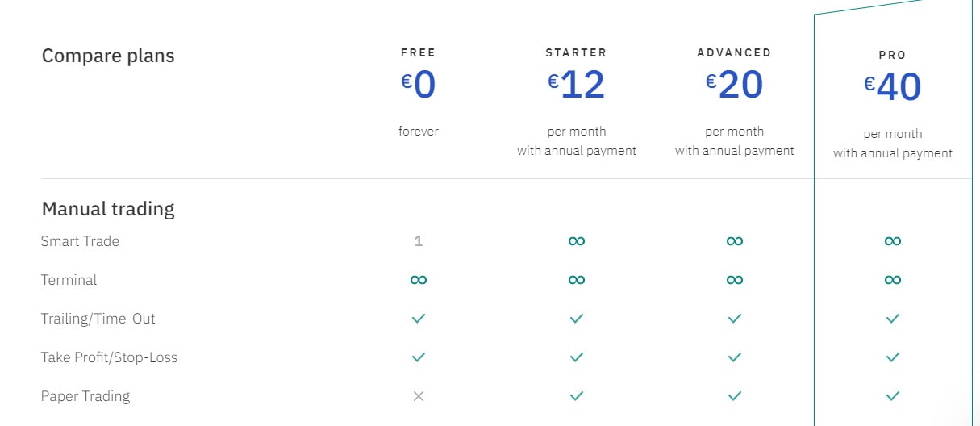This screenshot has width=980, height=426.
Task: Select the FREE plan heading
Action: coord(418,52)
